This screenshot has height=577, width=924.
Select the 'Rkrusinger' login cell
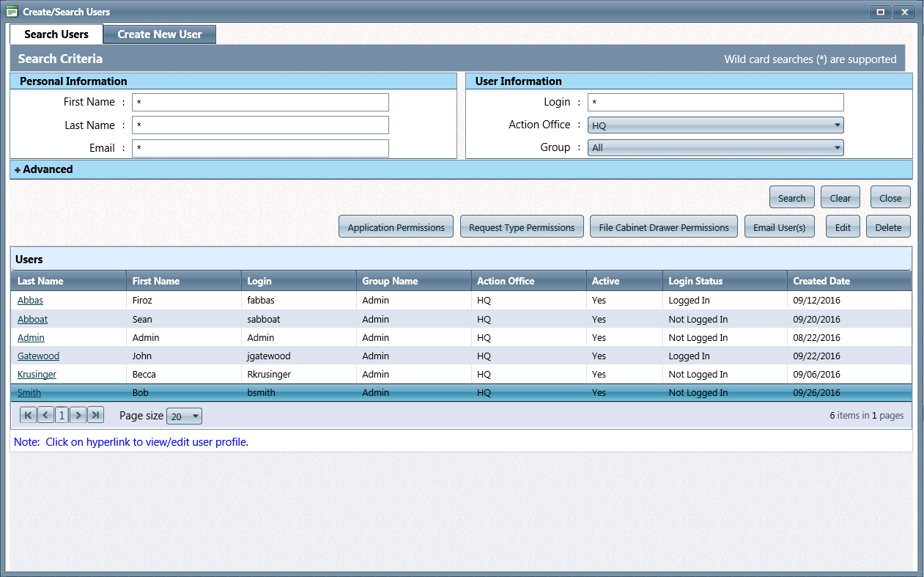point(299,375)
